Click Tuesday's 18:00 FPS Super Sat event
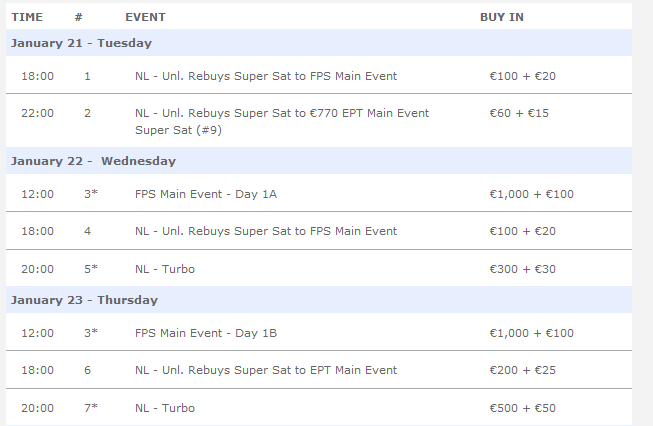 (266, 76)
